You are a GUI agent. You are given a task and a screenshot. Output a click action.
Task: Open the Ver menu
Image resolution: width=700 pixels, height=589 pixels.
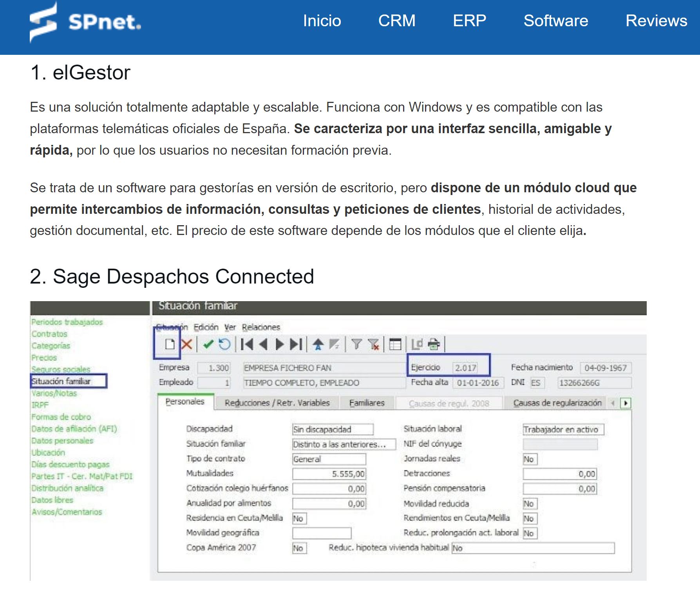point(230,327)
